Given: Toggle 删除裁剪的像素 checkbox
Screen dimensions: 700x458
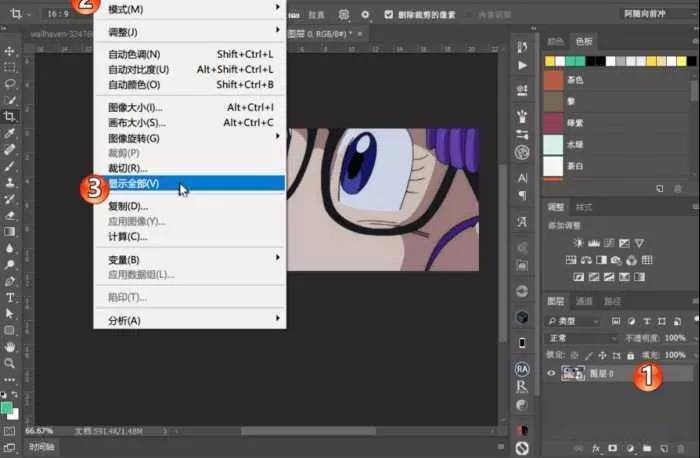Looking at the screenshot, I should 388,14.
